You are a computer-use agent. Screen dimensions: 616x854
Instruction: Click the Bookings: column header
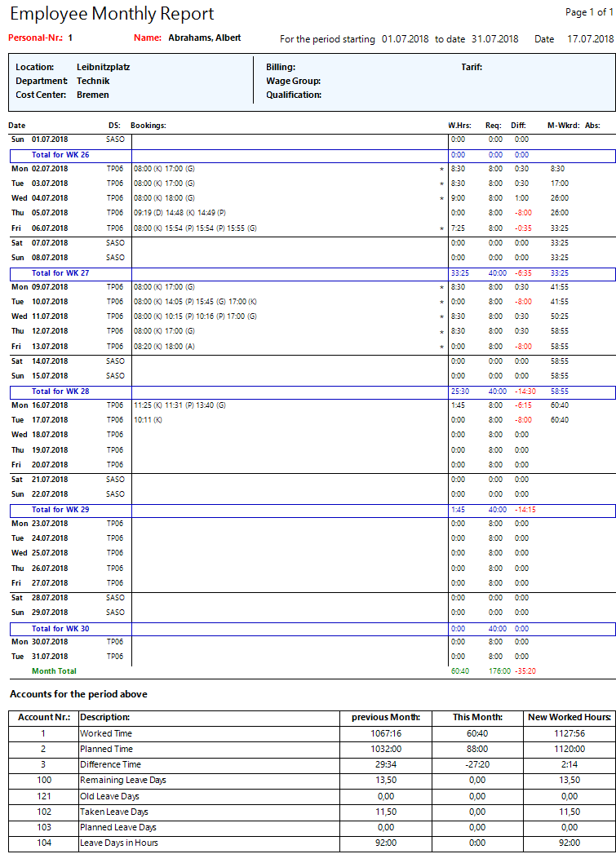148,126
